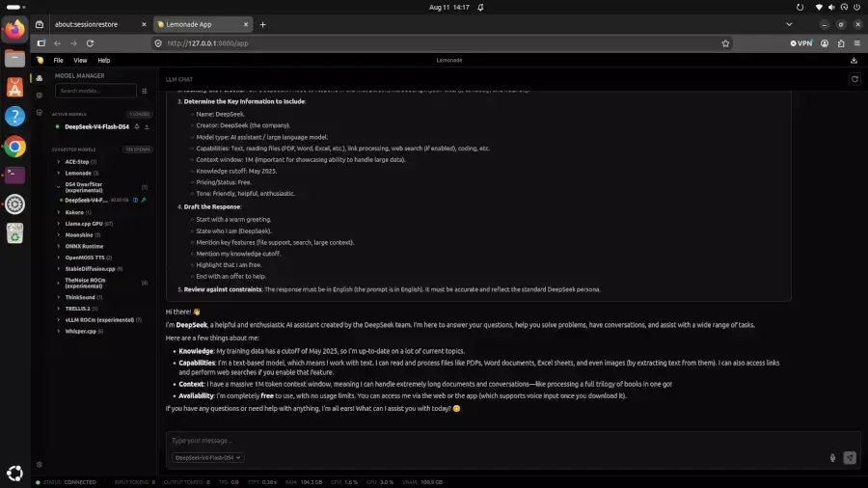Show site information shield icon
This screenshot has width=868, height=488.
click(158, 43)
